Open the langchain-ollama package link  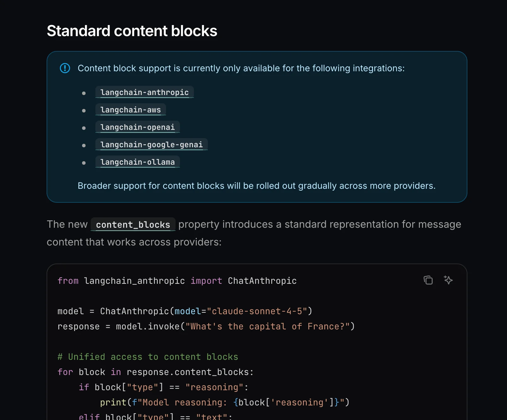pyautogui.click(x=138, y=162)
